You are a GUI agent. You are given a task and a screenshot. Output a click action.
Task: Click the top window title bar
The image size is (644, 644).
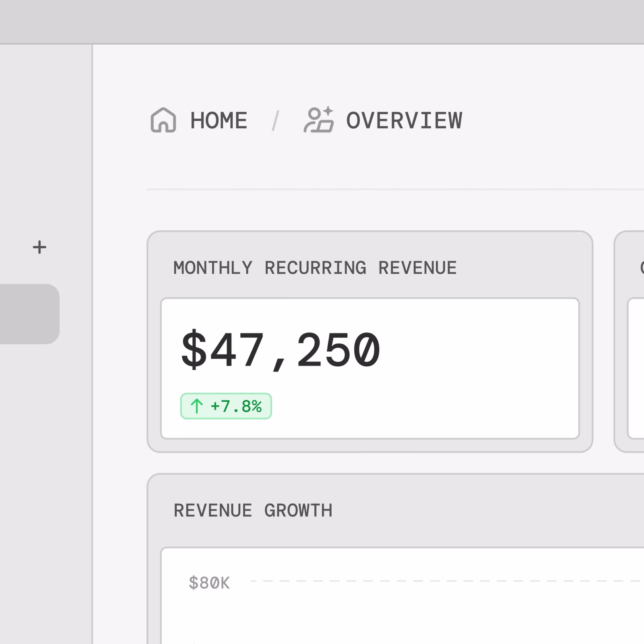(322, 21)
